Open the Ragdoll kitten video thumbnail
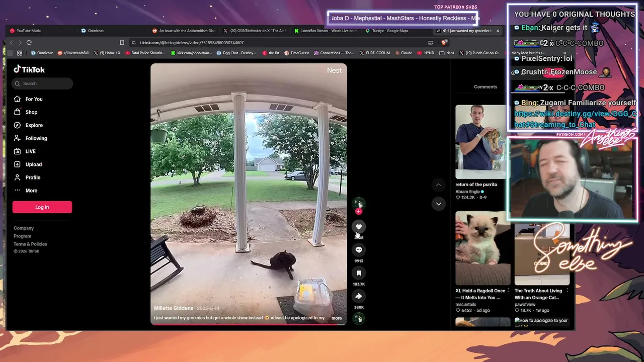The width and height of the screenshot is (644, 362). 482,248
